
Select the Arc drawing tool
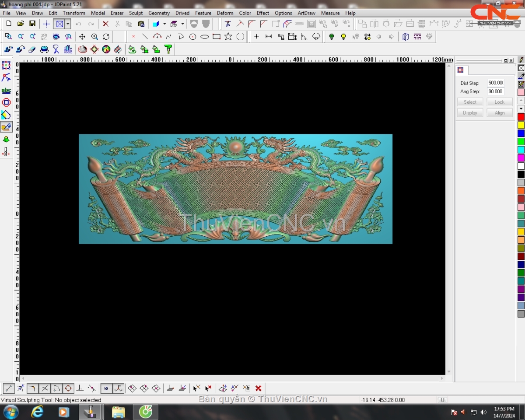click(157, 37)
